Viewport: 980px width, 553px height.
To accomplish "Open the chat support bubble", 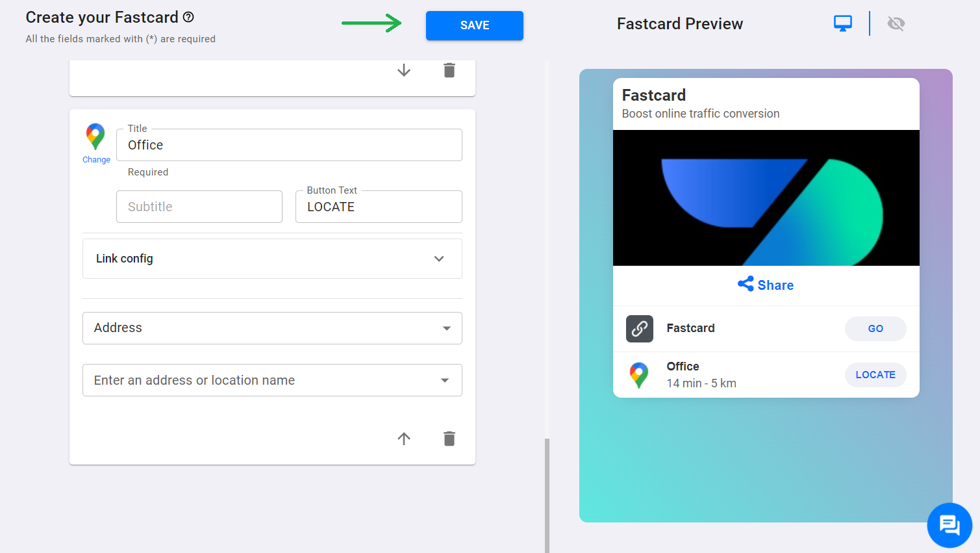I will click(949, 525).
